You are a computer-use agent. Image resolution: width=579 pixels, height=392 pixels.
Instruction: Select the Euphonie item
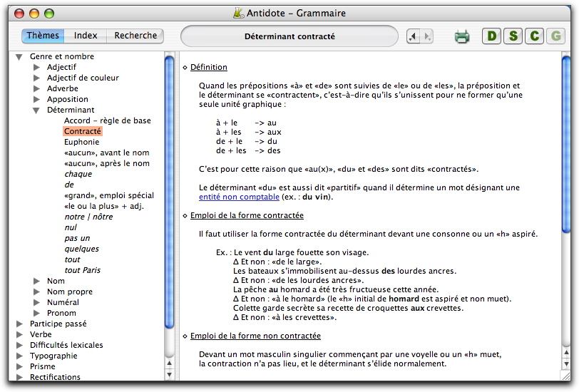click(x=81, y=142)
